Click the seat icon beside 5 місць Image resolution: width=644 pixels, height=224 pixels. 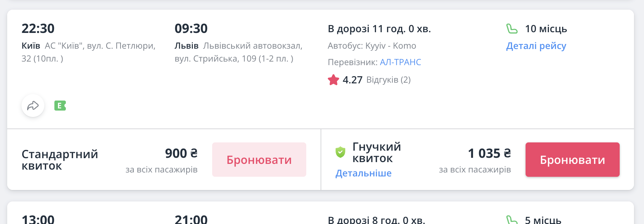point(512,220)
